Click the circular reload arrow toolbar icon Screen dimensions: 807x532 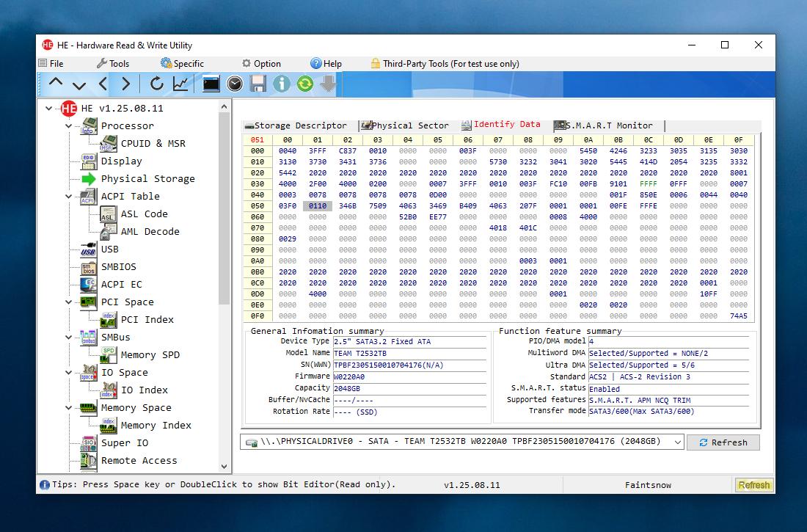tap(157, 84)
